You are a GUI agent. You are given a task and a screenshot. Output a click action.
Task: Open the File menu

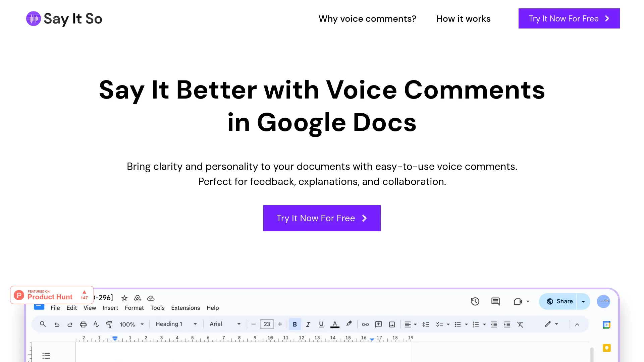coord(55,308)
